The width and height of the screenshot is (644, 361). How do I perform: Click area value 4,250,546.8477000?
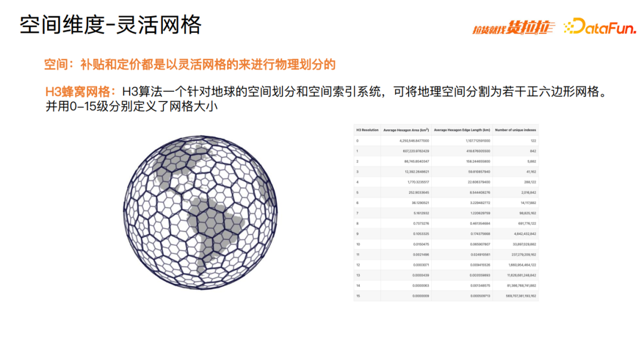coord(414,141)
